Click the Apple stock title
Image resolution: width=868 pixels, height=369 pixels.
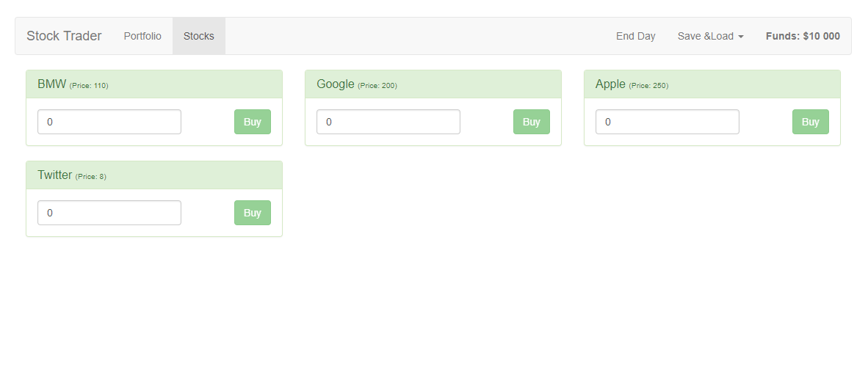610,84
